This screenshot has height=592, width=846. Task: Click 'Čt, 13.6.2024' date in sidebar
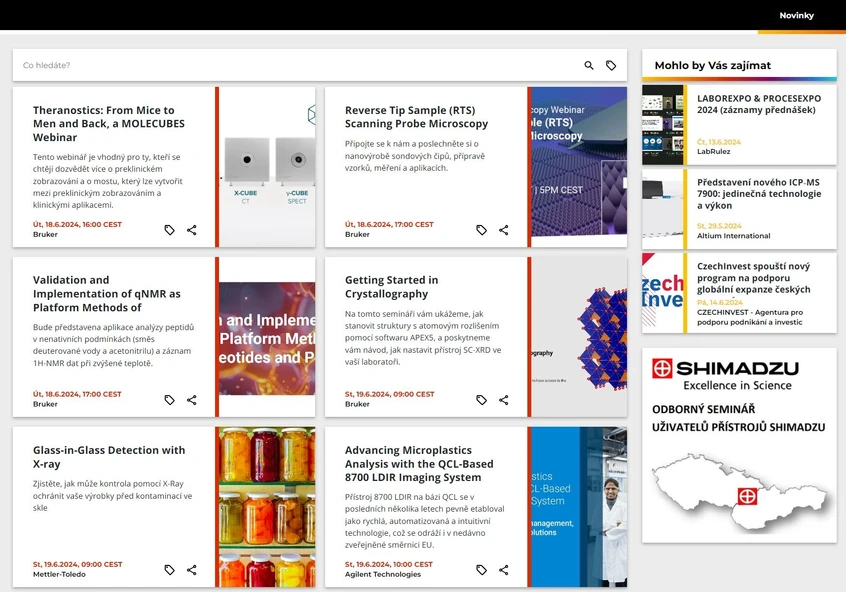click(719, 142)
